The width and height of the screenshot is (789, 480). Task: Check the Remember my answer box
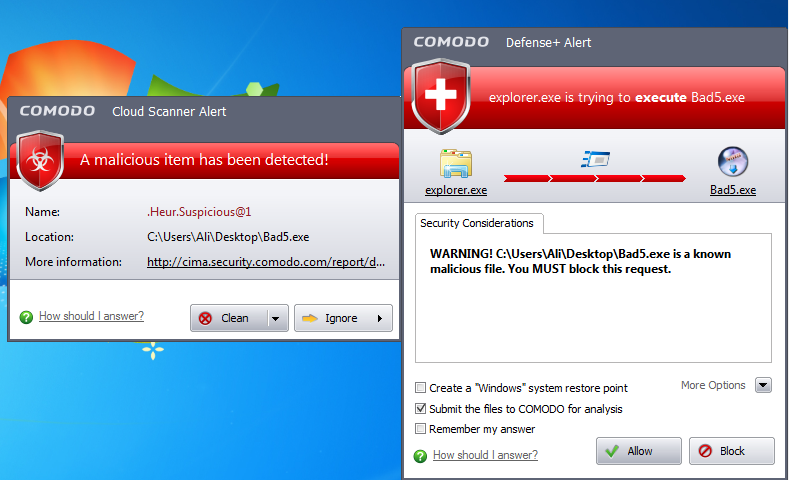pyautogui.click(x=420, y=429)
